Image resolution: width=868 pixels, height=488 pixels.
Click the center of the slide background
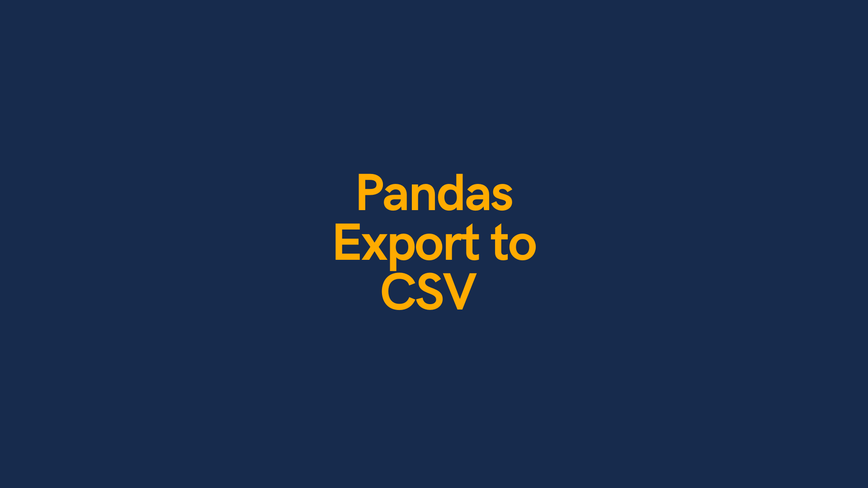click(x=434, y=244)
